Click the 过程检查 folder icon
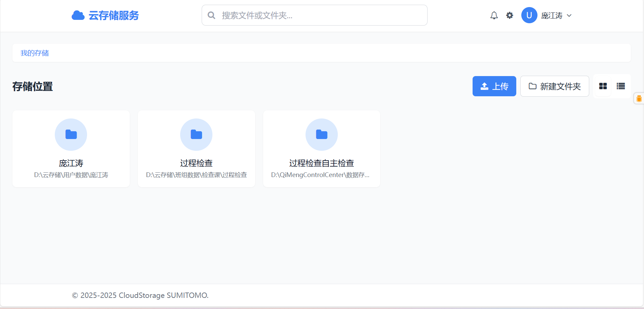Image resolution: width=644 pixels, height=309 pixels. coord(196,135)
